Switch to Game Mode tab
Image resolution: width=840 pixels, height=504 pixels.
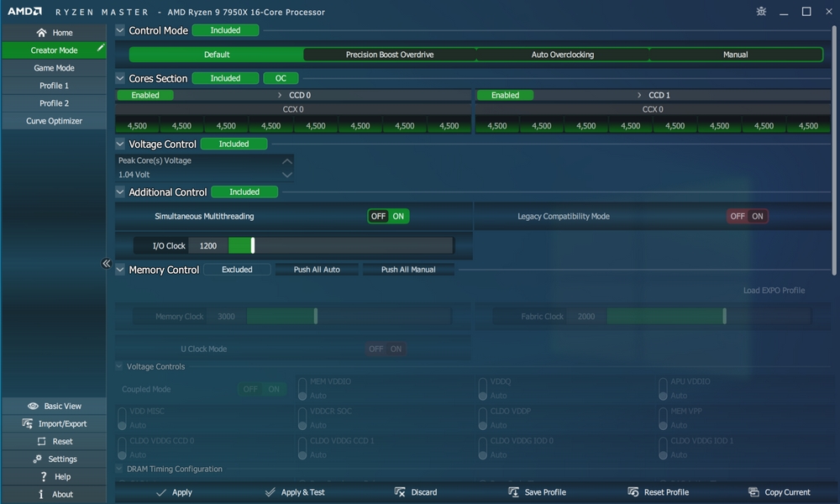click(54, 68)
